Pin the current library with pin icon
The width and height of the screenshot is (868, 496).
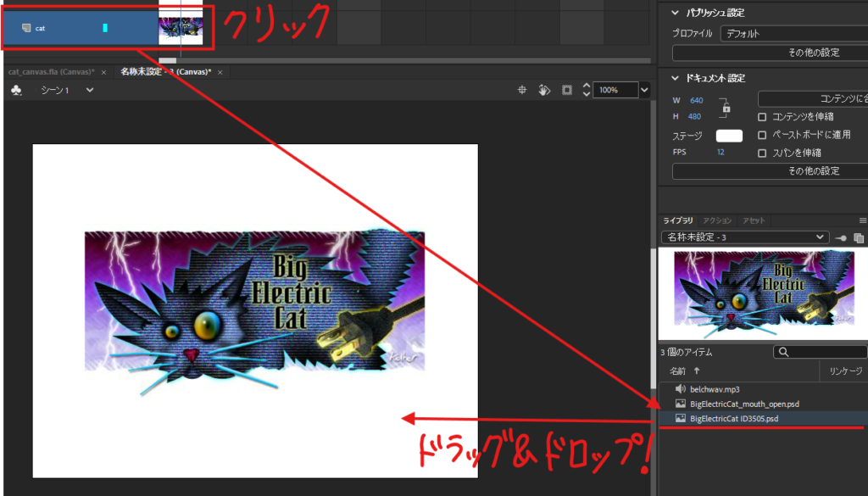coord(841,237)
